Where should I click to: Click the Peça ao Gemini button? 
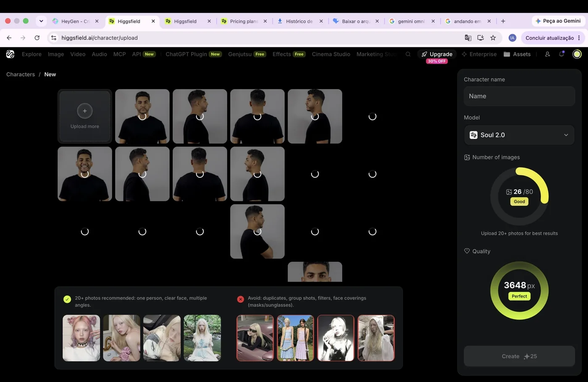click(558, 21)
